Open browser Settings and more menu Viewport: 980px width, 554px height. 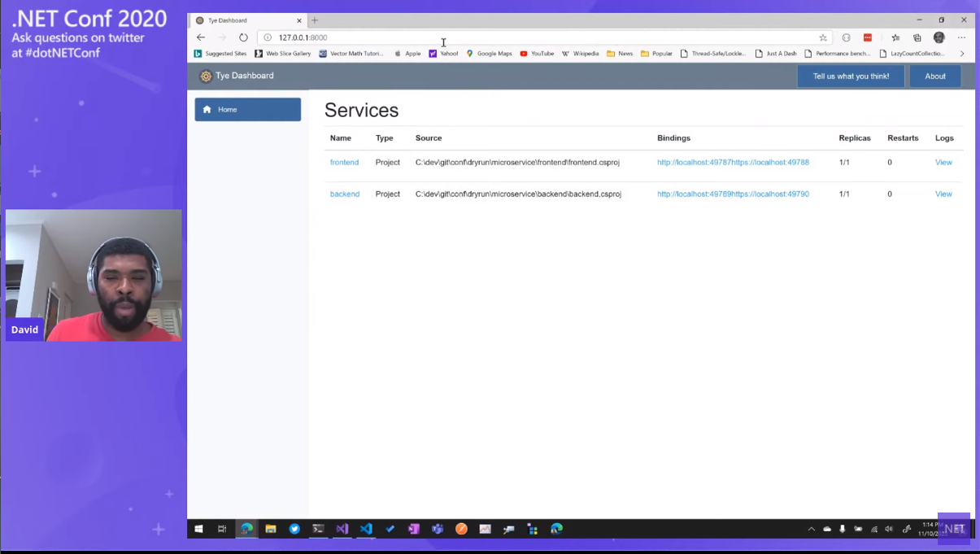961,37
